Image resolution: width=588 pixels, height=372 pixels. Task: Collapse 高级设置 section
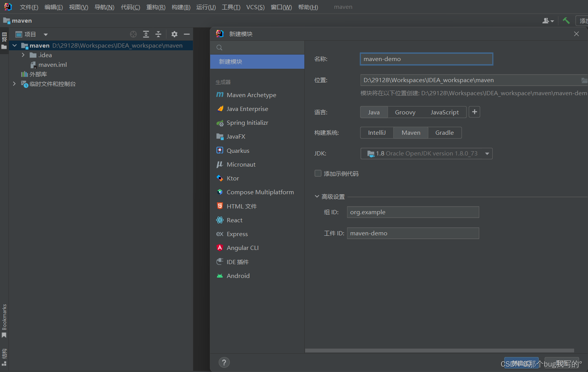tap(317, 197)
